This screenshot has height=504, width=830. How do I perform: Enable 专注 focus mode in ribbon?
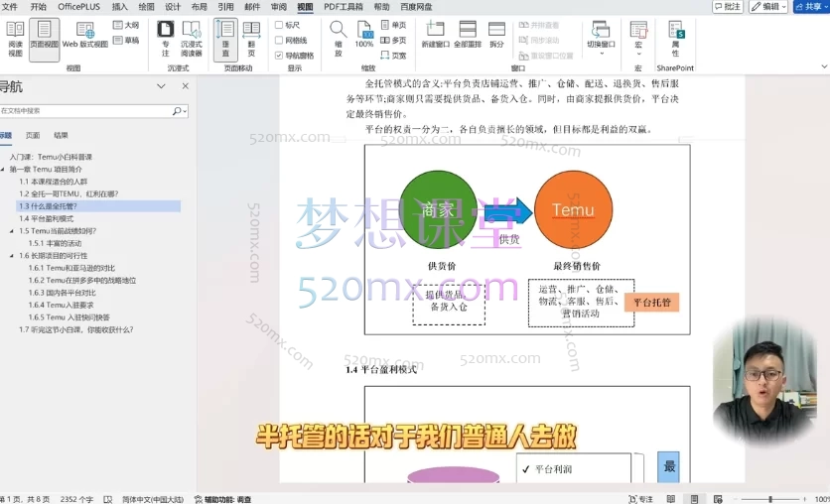click(x=165, y=38)
